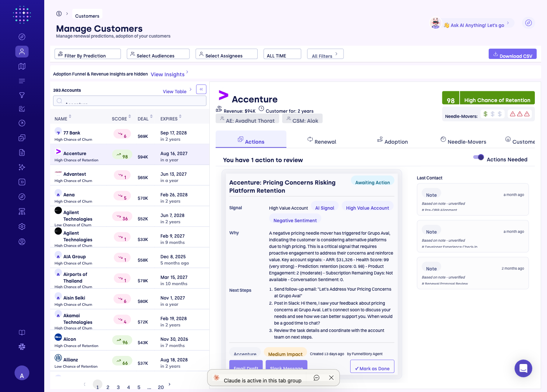
Task: Select the Advantest account row
Action: [x=130, y=175]
